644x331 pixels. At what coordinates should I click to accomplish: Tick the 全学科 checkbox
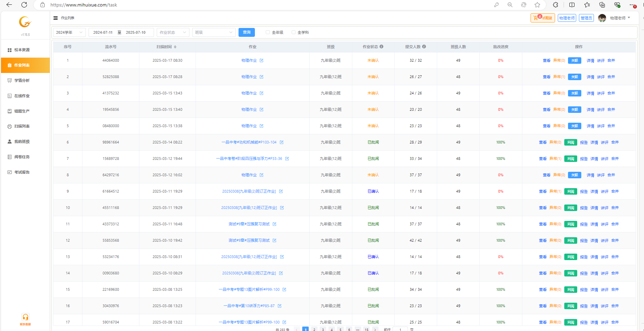[293, 32]
